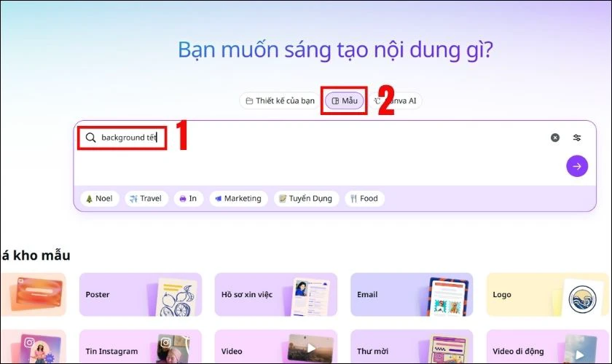Click the play icon on Video card
This screenshot has height=364, width=612.
tap(311, 348)
